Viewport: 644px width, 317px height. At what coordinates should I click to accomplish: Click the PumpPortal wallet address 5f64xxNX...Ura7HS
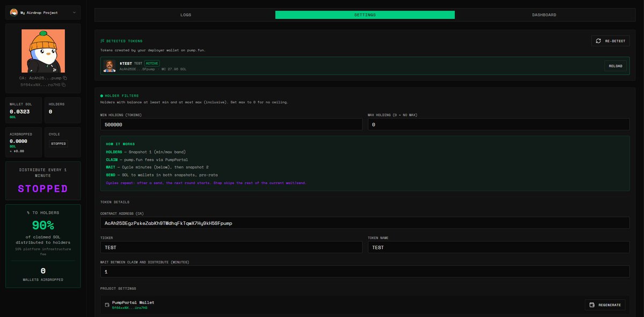[129, 308]
